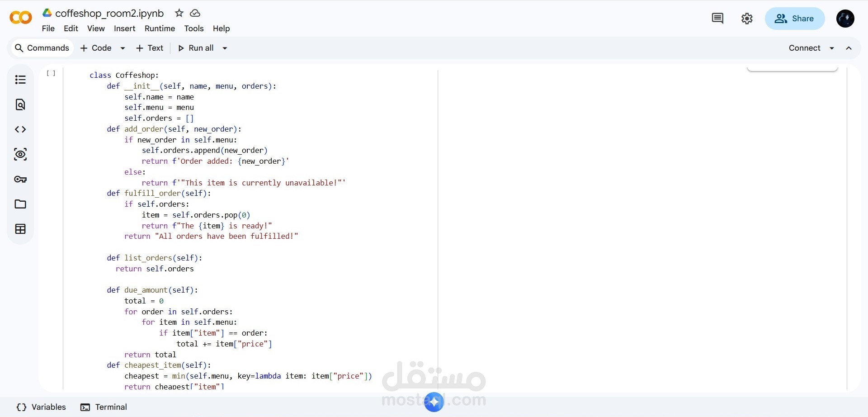This screenshot has height=417, width=868.
Task: Click Run all cells
Action: click(196, 48)
